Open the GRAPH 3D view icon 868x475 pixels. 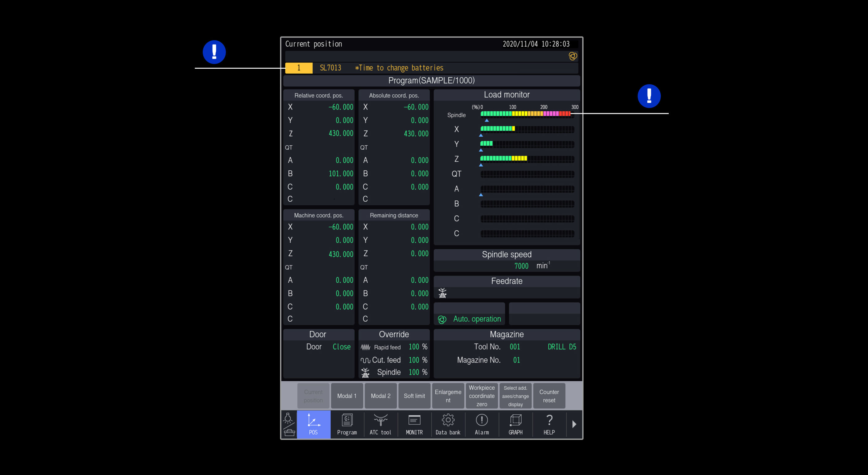click(x=515, y=424)
